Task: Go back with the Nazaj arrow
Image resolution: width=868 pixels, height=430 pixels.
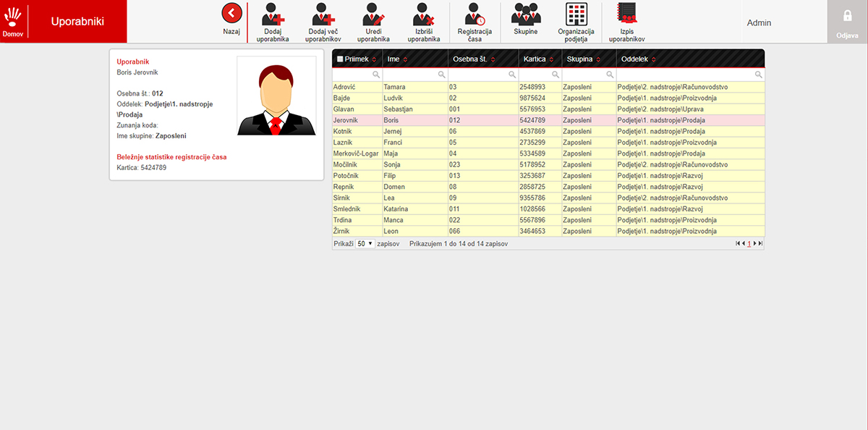Action: [x=231, y=14]
